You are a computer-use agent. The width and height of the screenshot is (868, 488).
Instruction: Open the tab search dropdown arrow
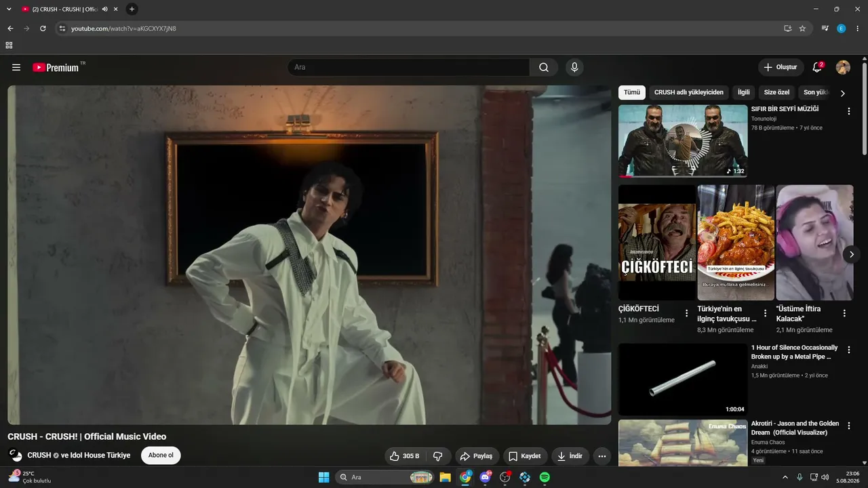click(x=9, y=9)
